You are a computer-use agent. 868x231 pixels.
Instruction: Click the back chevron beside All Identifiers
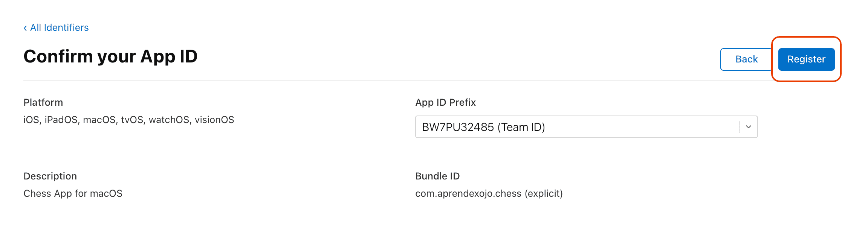tap(25, 28)
